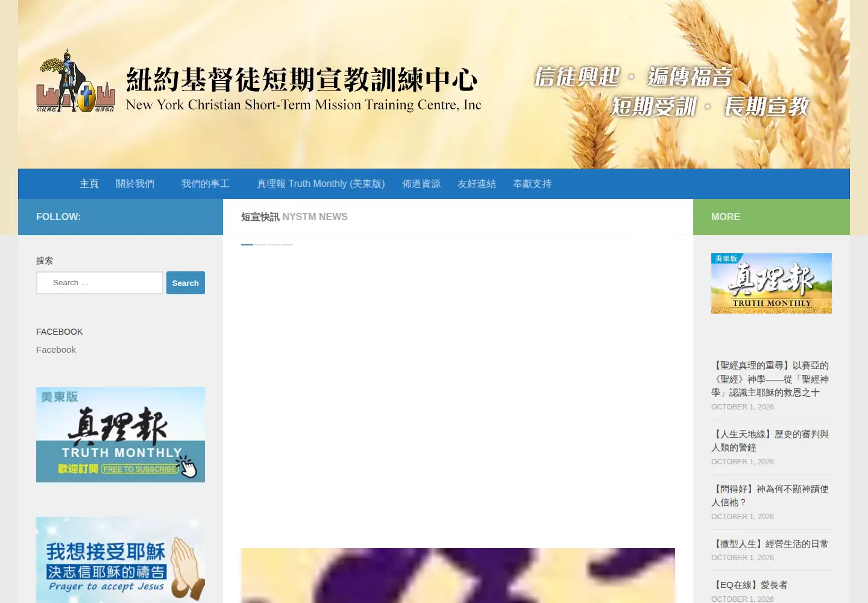Click the Truth Monthly thumbnail under MORE
The width and height of the screenshot is (868, 603).
coord(772,283)
